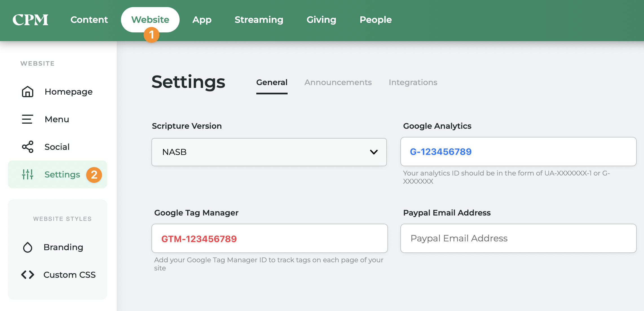Click the Scripture Version chevron arrow

[x=374, y=152]
